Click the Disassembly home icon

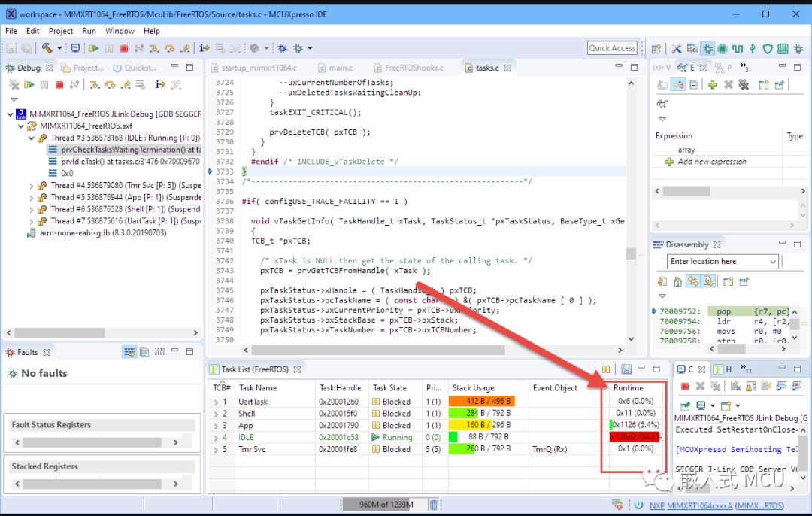677,281
